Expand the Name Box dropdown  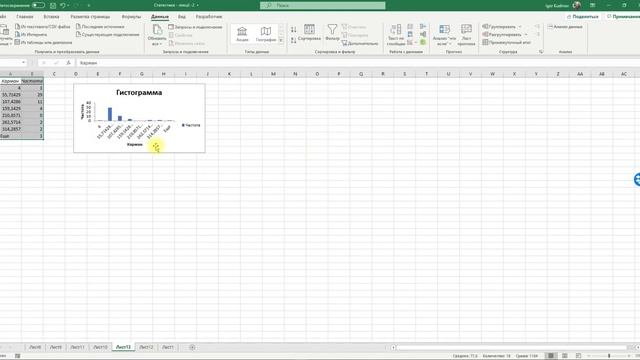point(24,62)
